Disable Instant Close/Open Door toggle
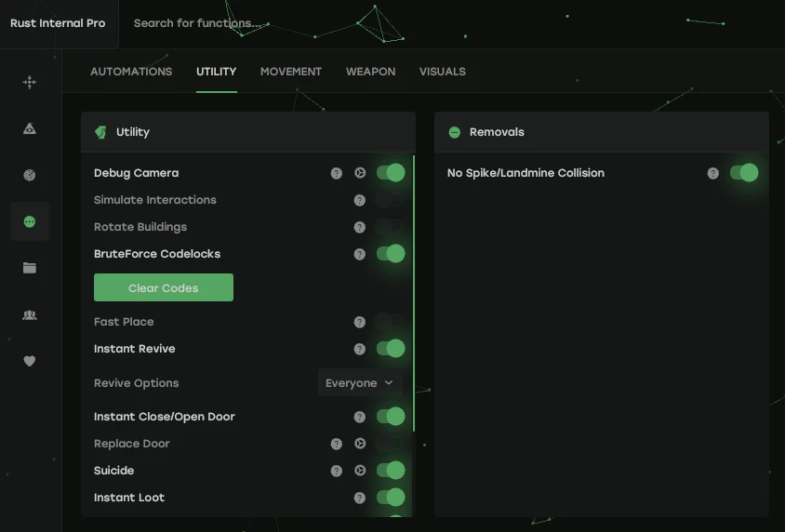This screenshot has width=785, height=532. click(x=391, y=417)
